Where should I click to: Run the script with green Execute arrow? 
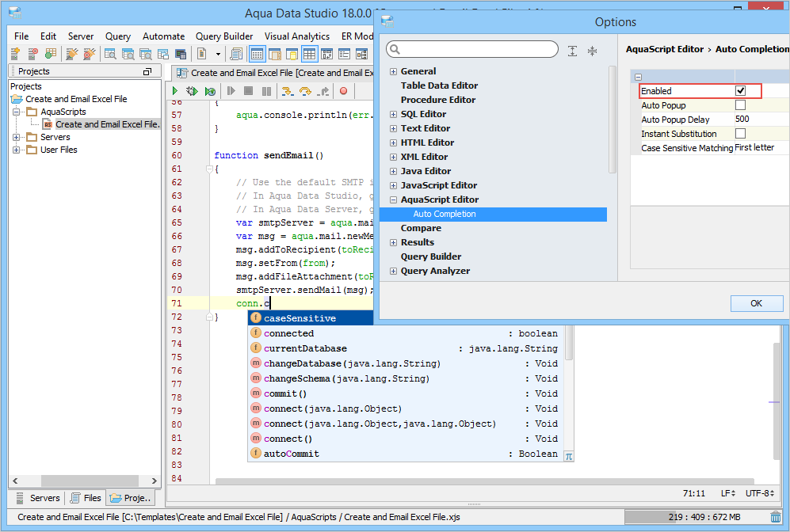pos(175,91)
